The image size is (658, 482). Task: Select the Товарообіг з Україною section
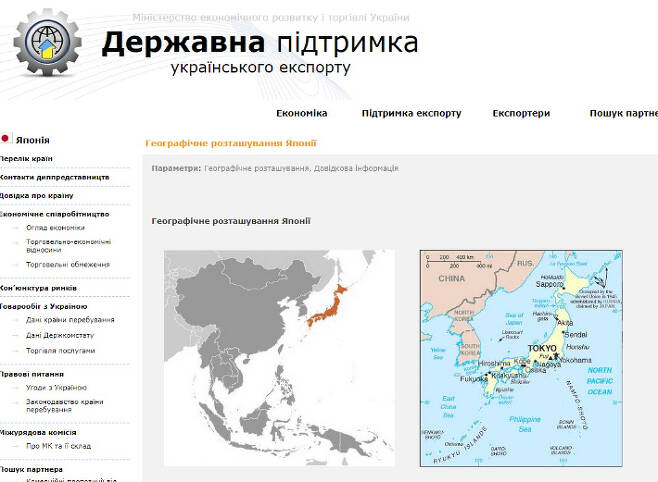[44, 306]
